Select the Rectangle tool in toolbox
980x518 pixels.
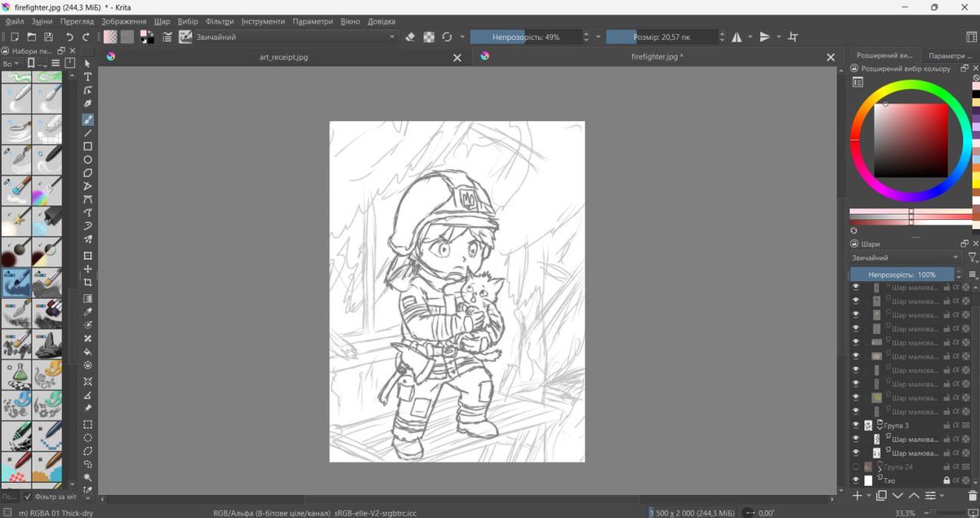click(x=87, y=146)
